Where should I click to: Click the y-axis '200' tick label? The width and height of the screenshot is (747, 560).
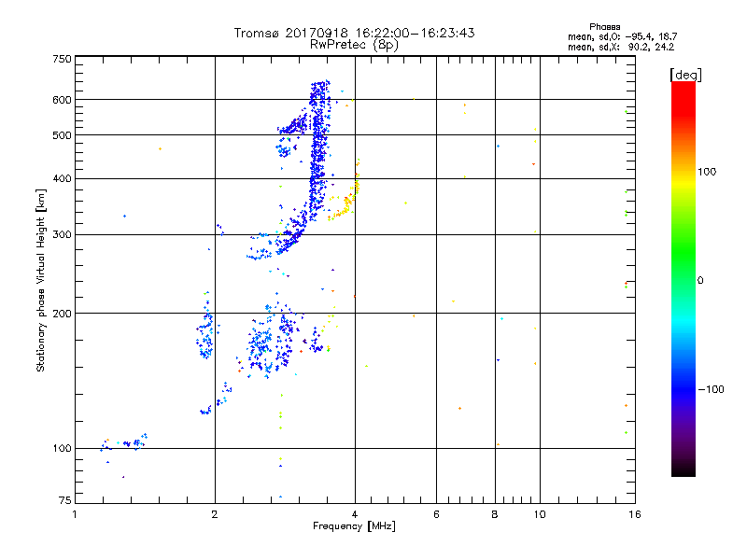(x=62, y=314)
